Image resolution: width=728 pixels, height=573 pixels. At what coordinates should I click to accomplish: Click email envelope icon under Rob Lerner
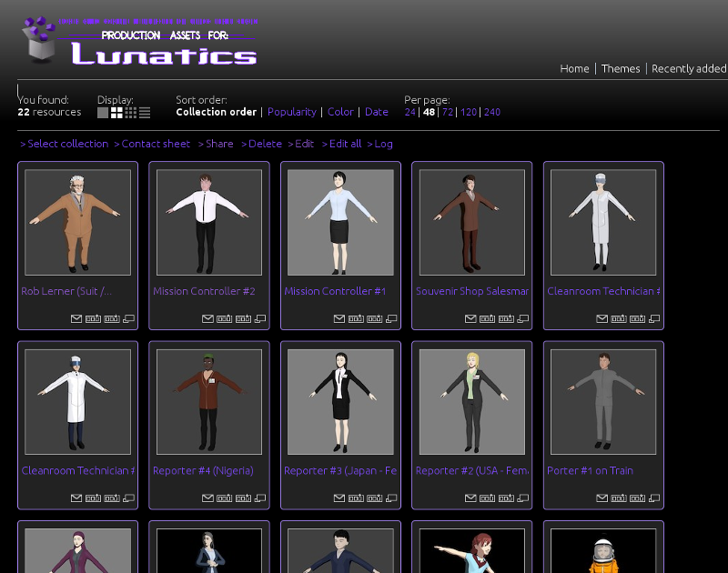76,318
